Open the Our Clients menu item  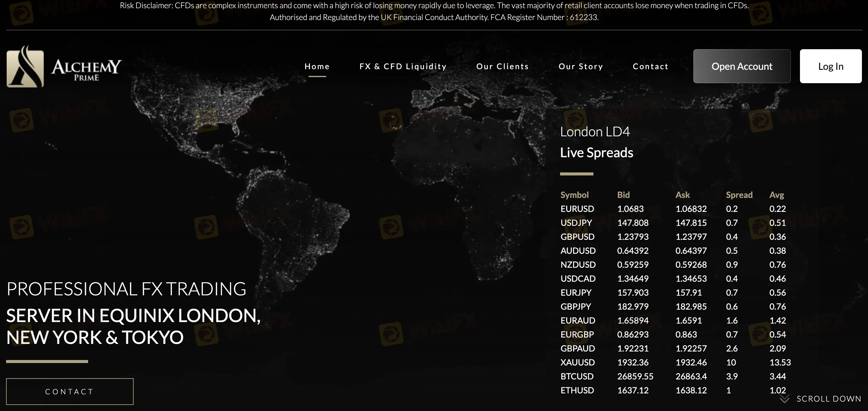pyautogui.click(x=502, y=66)
